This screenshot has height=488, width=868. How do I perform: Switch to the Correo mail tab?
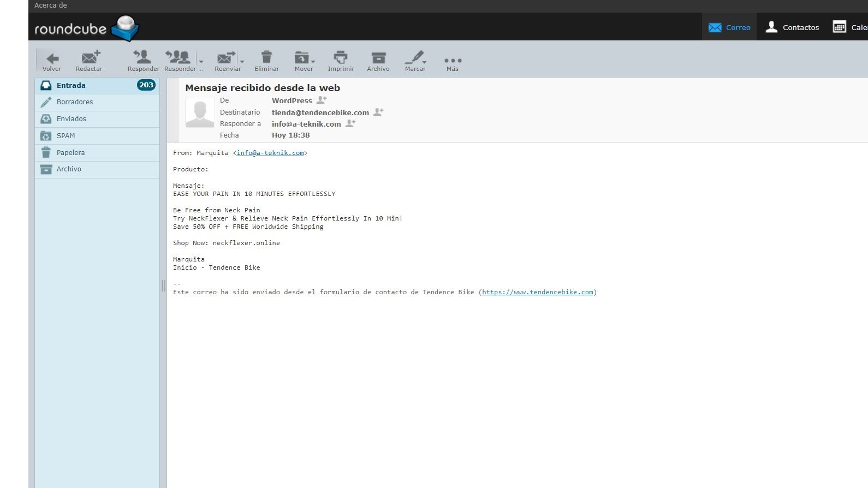[729, 27]
